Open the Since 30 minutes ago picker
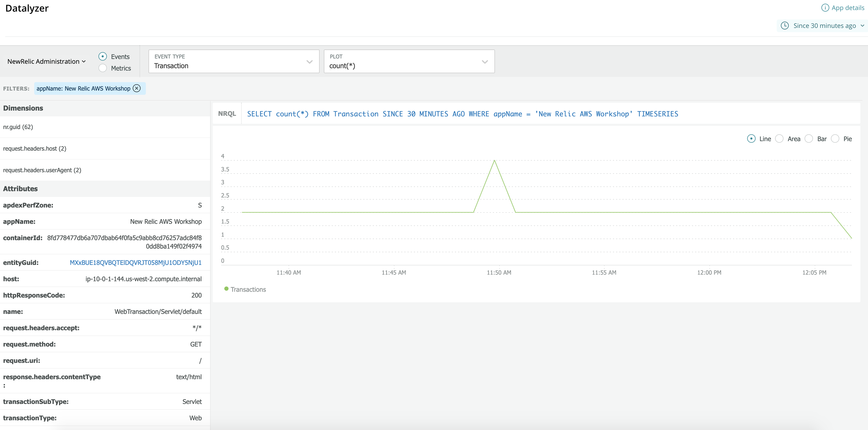868x430 pixels. pos(823,26)
